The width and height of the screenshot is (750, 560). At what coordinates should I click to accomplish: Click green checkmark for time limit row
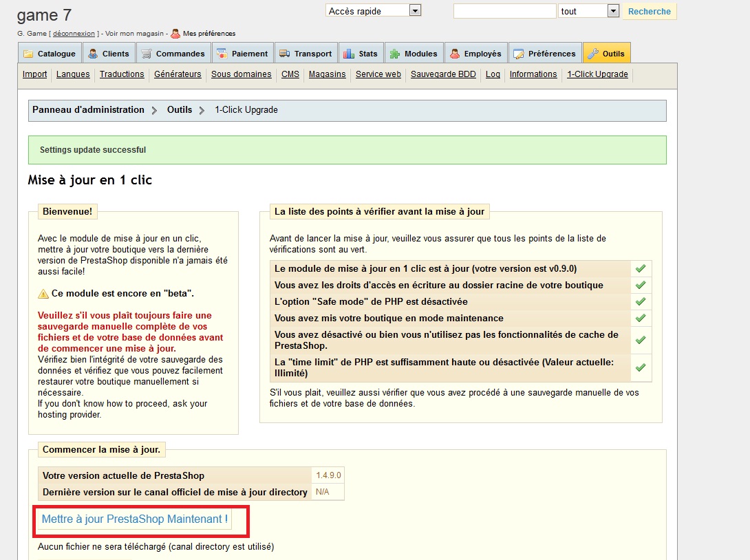click(x=641, y=367)
